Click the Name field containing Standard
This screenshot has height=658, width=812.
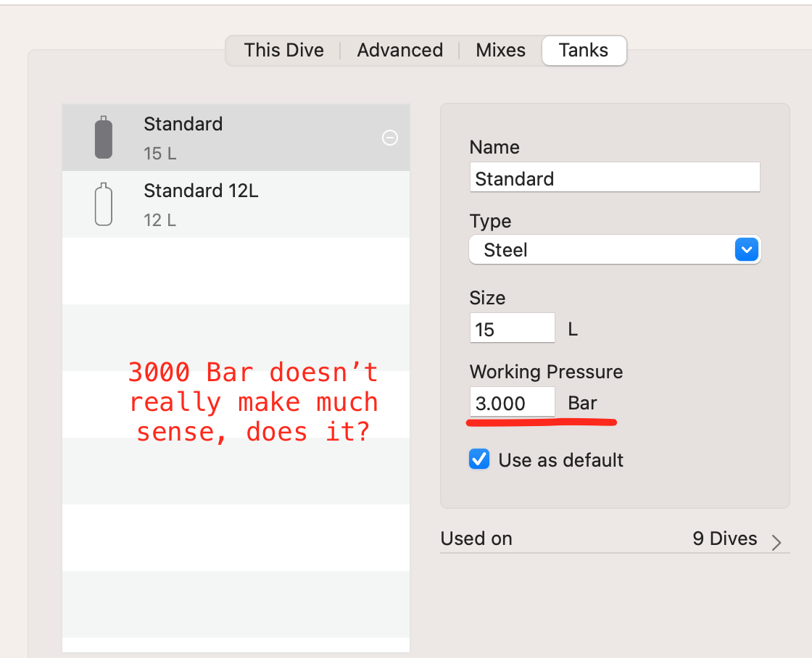(x=614, y=178)
